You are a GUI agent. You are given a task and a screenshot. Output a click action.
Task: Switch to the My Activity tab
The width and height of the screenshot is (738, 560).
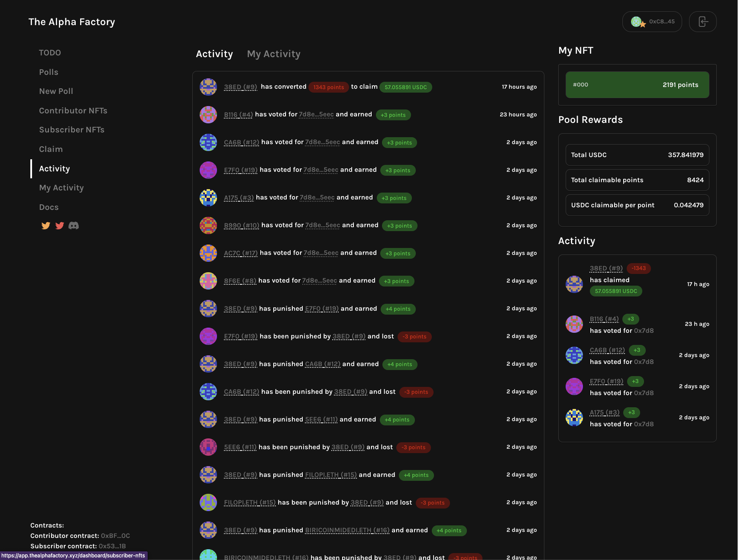(x=273, y=54)
